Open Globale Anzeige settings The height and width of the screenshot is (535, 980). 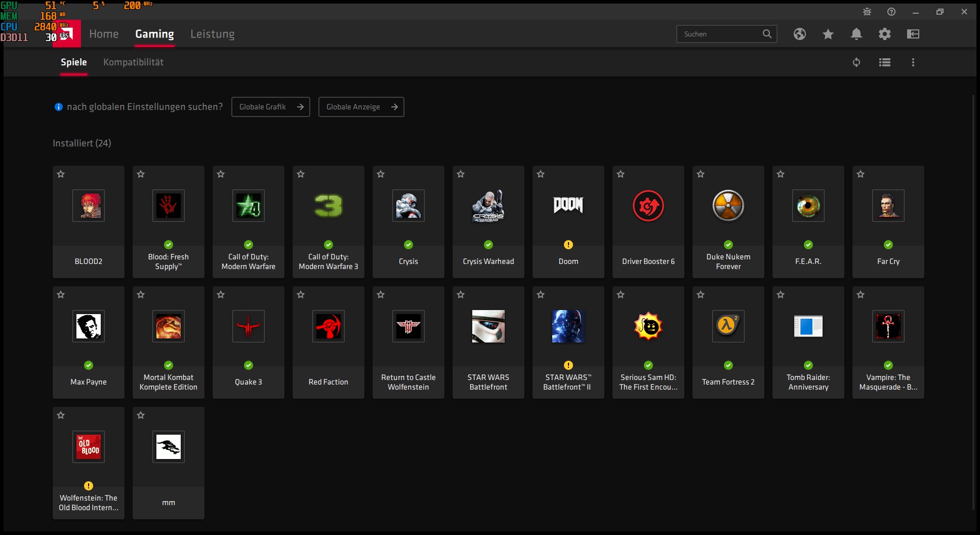point(361,107)
